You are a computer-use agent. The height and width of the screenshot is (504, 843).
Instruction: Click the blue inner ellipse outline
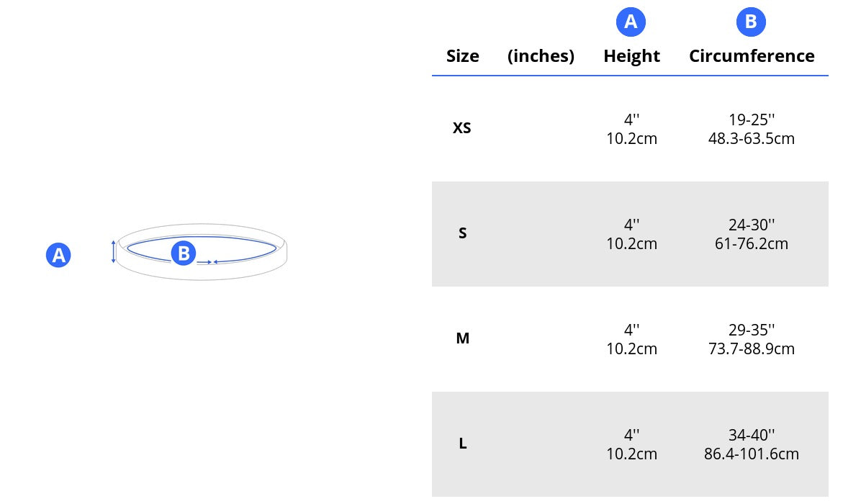click(202, 248)
